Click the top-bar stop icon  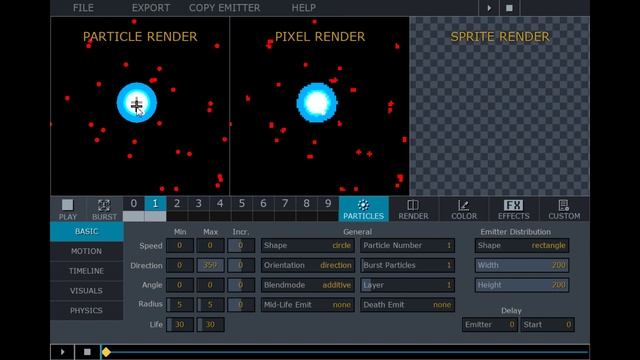pyautogui.click(x=509, y=8)
